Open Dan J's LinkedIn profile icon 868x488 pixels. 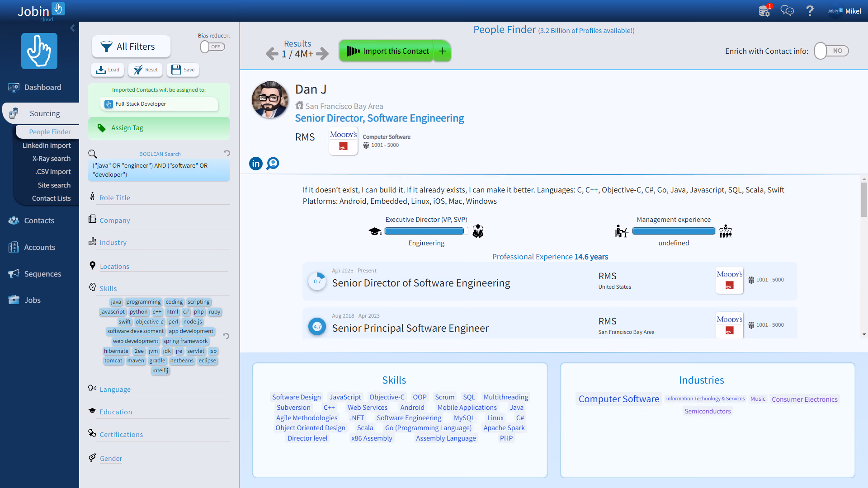tap(256, 163)
